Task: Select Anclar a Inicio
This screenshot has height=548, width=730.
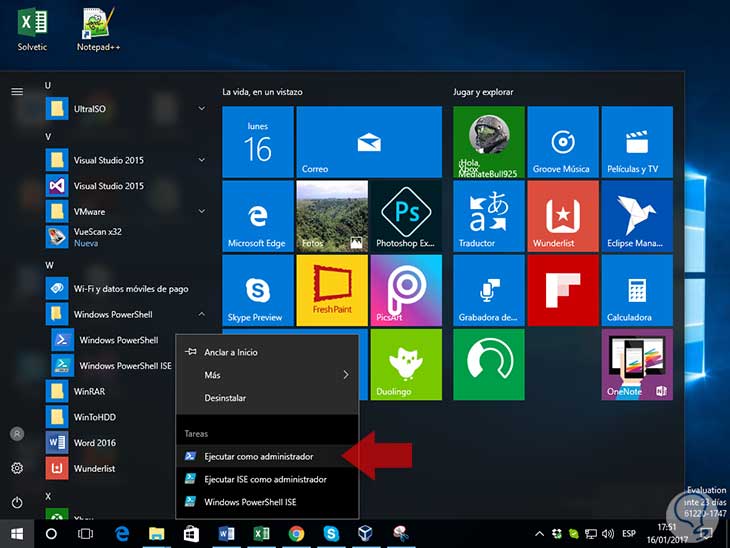Action: tap(267, 352)
